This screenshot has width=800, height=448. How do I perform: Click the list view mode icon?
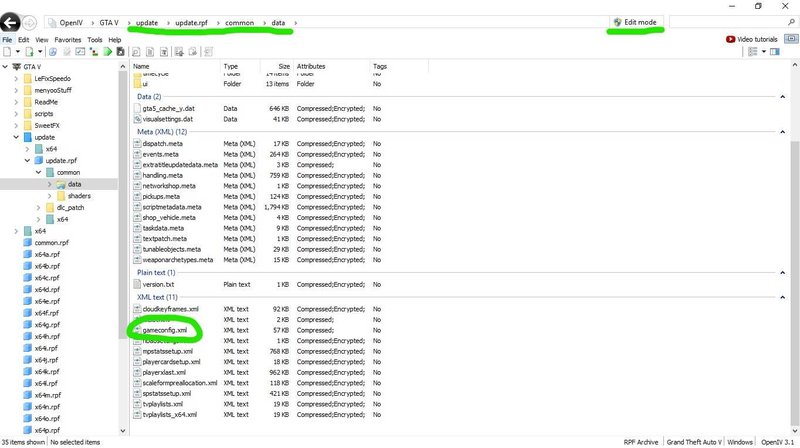[753, 52]
